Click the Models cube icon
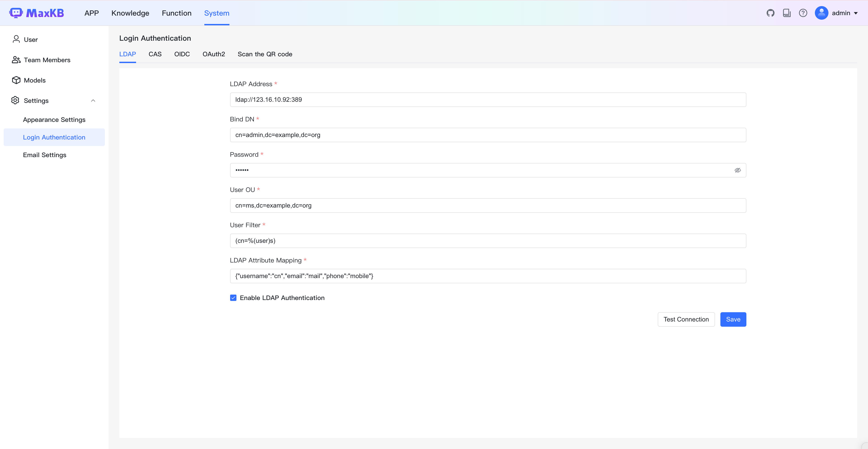The height and width of the screenshot is (449, 868). [16, 80]
